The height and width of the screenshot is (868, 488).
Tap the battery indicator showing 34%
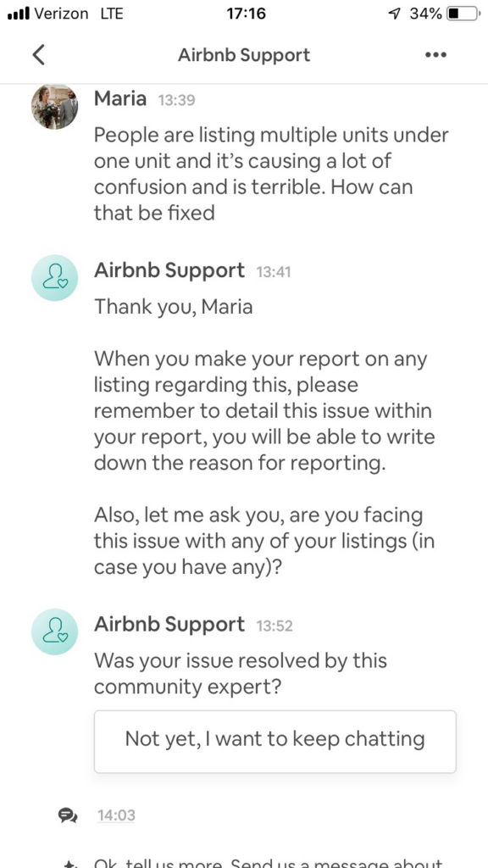[453, 13]
